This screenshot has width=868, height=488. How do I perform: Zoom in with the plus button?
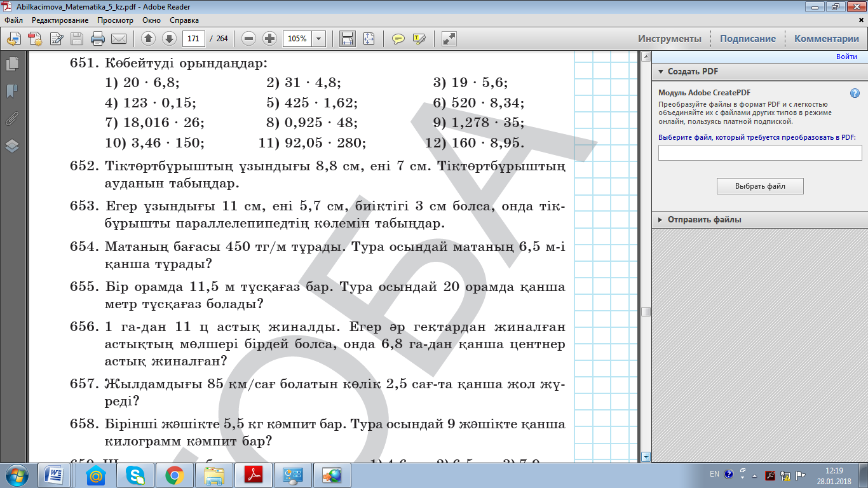(269, 38)
